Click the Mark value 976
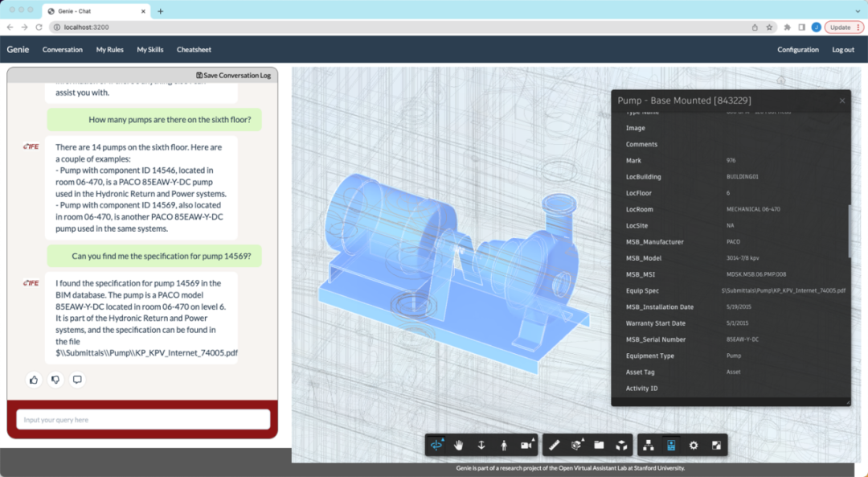 [731, 161]
